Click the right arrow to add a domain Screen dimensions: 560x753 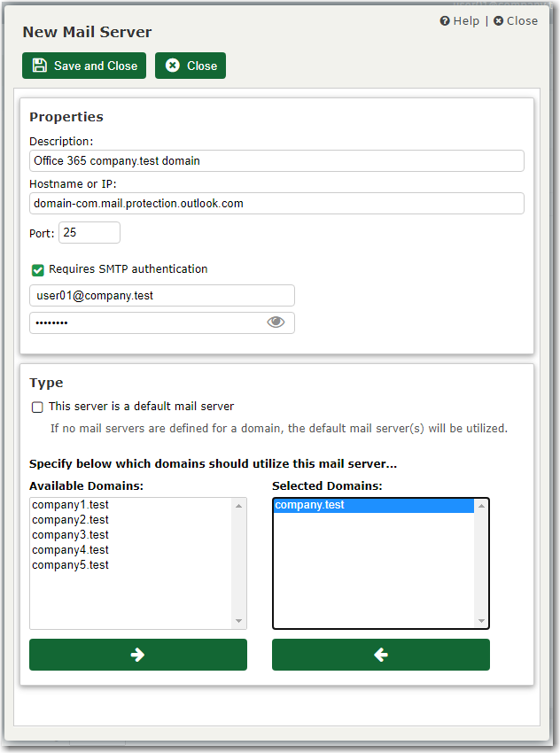pos(137,654)
